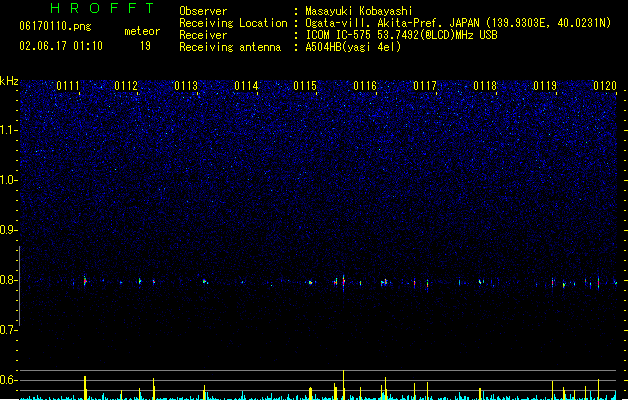The height and width of the screenshot is (400, 629).
Task: Click the 0.8 kHz axis label
Action: [8, 280]
